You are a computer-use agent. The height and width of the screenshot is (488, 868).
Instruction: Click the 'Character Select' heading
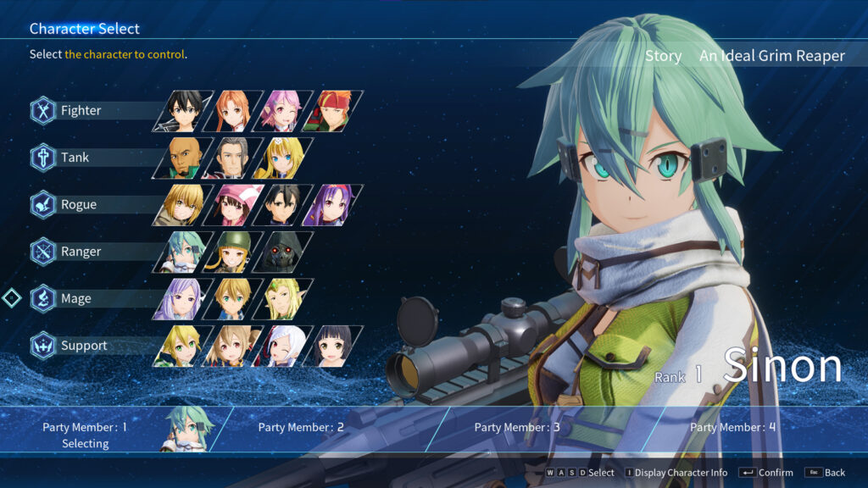pyautogui.click(x=84, y=29)
